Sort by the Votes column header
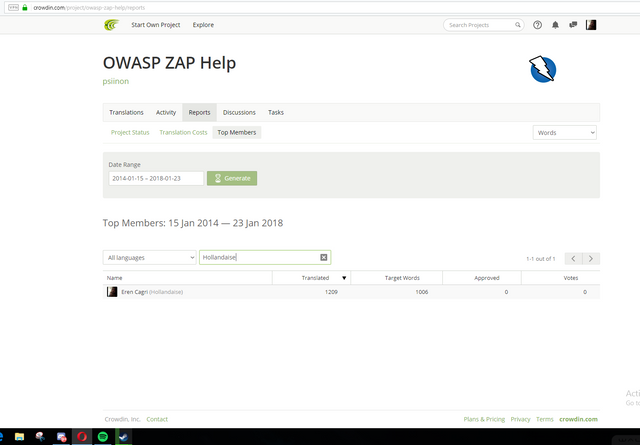The image size is (640, 445). (561, 278)
